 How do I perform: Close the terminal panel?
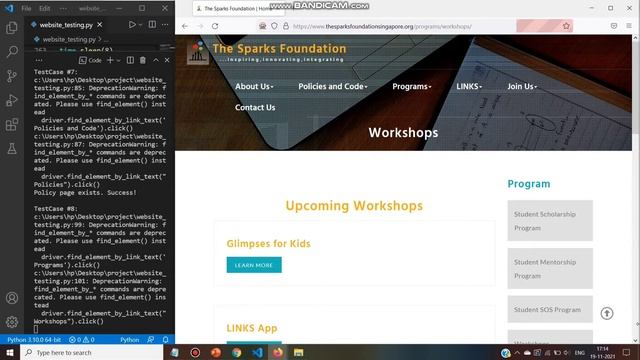point(167,60)
